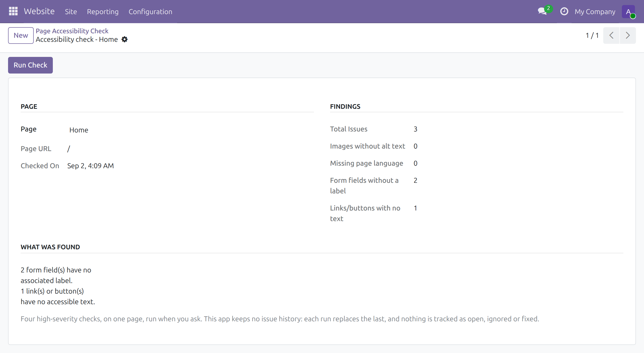
Task: Click the 'Accessibility check - Home' record title
Action: (77, 40)
